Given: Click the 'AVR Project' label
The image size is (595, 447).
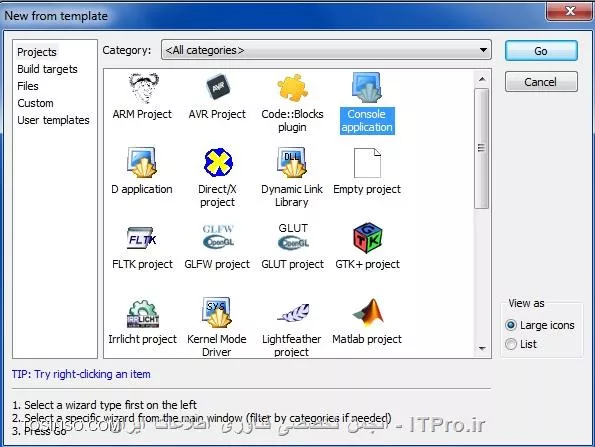Looking at the screenshot, I should (217, 114).
